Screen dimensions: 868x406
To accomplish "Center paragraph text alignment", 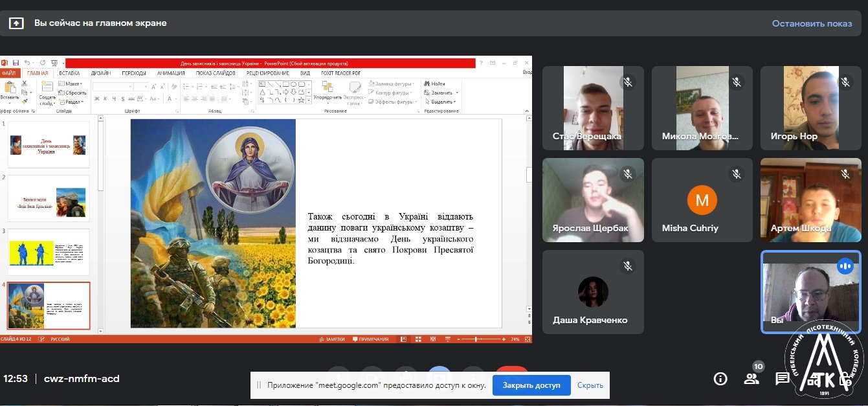I will click(x=195, y=98).
